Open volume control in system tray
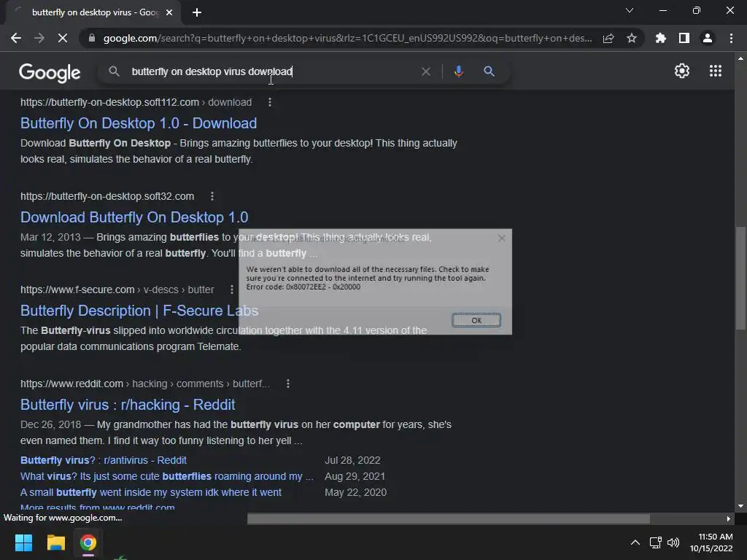Viewport: 747px width, 560px height. click(x=673, y=542)
